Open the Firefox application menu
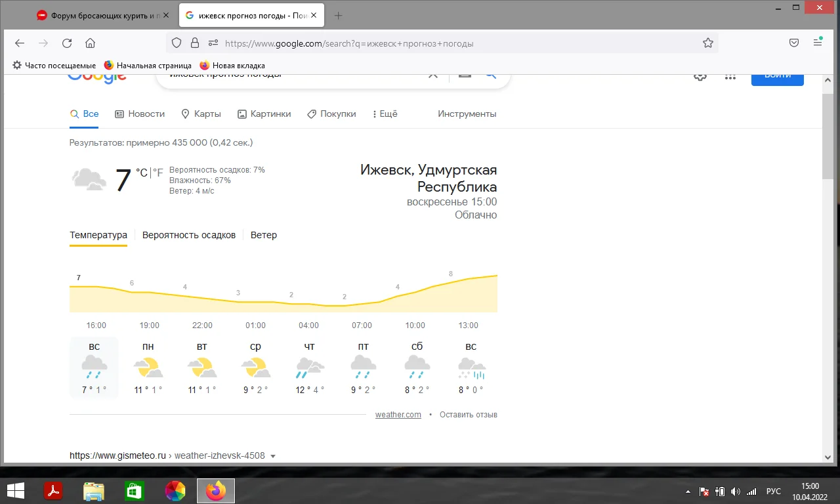Screen dimensions: 840x504 pos(818,43)
